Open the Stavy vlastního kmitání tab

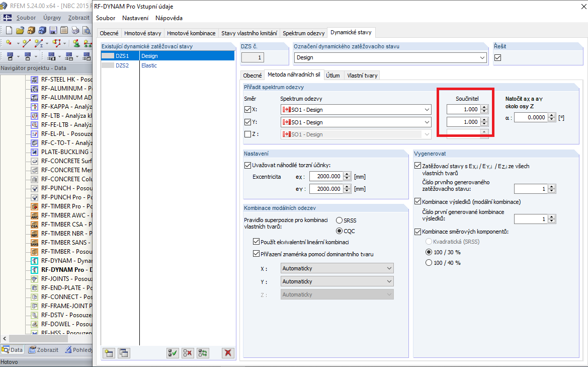pos(249,33)
